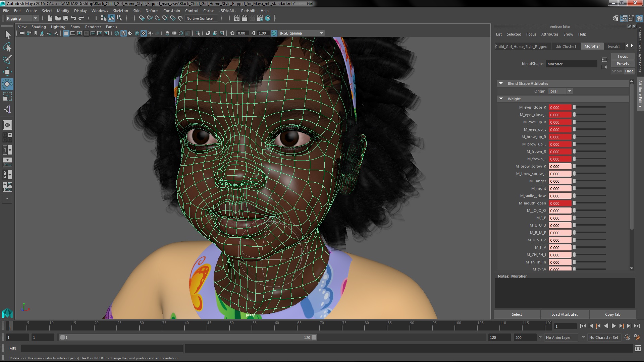The width and height of the screenshot is (644, 362).
Task: Toggle auto keyframe
Action: [x=627, y=338]
